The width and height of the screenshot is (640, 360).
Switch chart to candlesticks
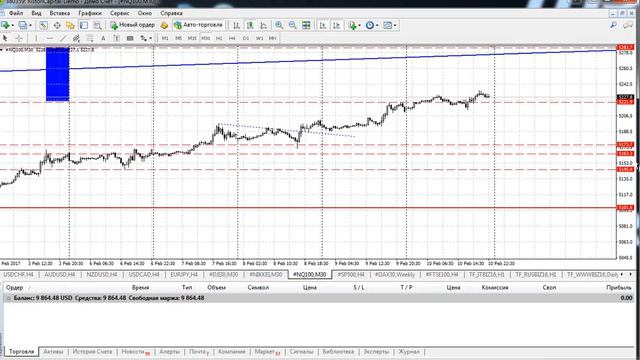pyautogui.click(x=250, y=25)
